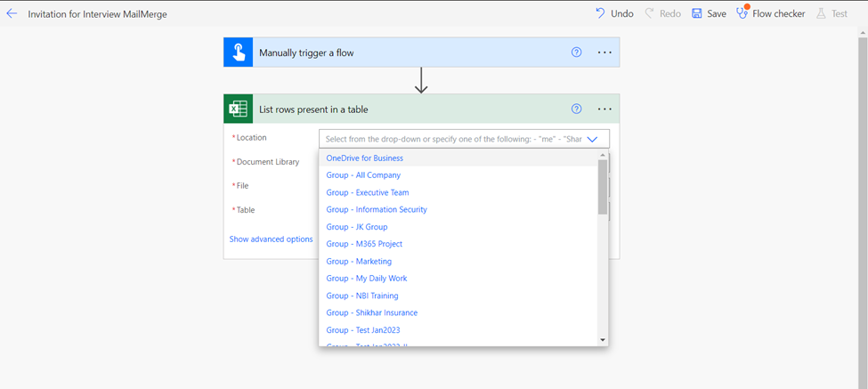Viewport: 868px width, 389px height.
Task: Click the Manually trigger a flow title
Action: click(x=306, y=53)
